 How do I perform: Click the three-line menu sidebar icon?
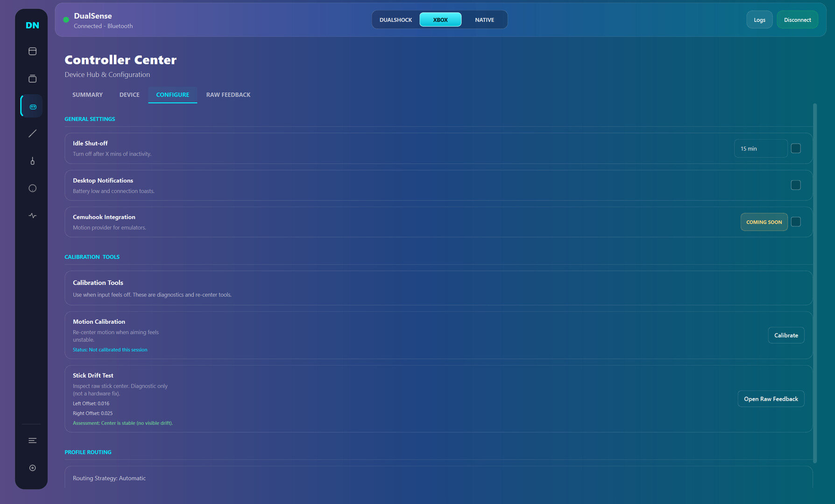32,441
